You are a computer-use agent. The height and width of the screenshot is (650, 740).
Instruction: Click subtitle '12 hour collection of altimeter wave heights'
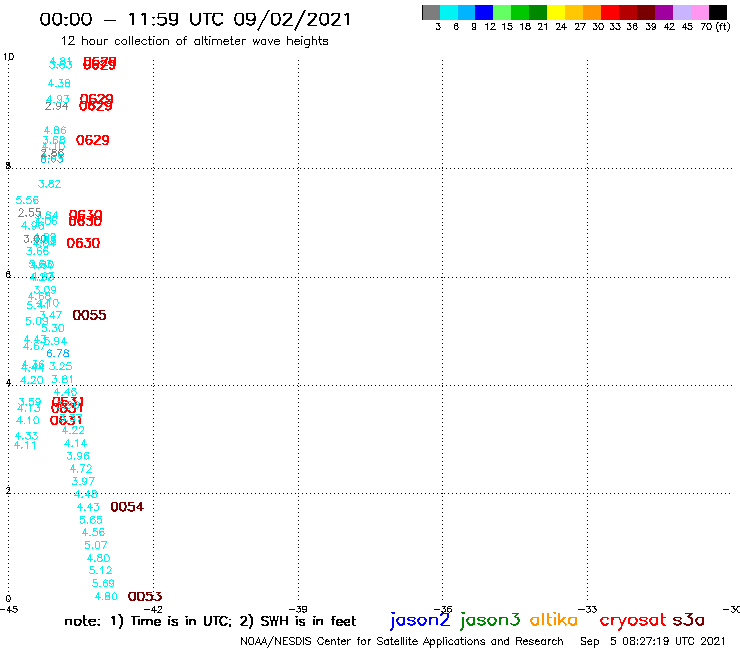[x=194, y=41]
